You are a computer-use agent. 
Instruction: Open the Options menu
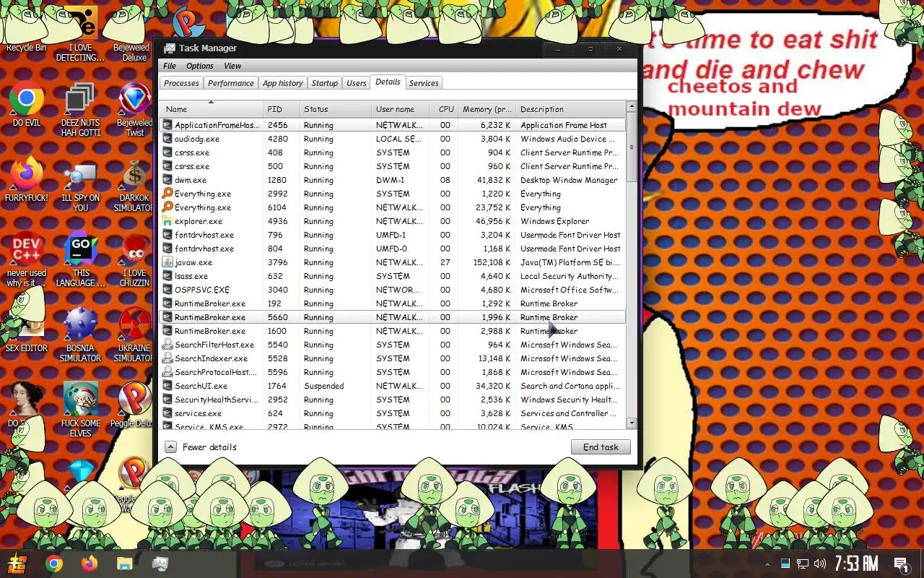(200, 66)
